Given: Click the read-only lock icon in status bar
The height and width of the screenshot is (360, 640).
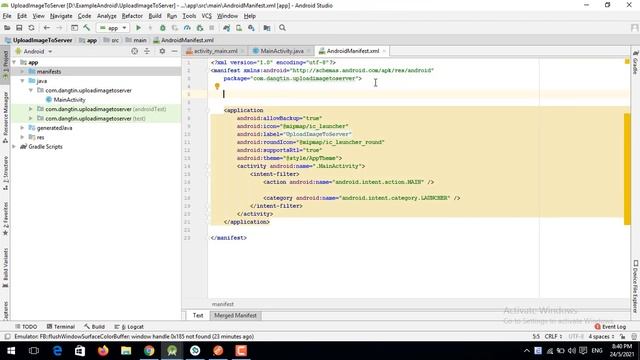Looking at the screenshot, I should (x=622, y=337).
